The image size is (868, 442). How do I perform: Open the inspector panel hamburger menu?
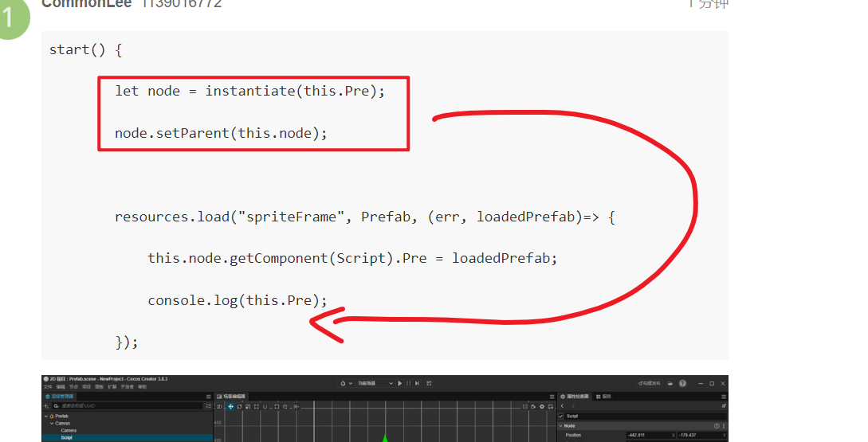(x=724, y=397)
